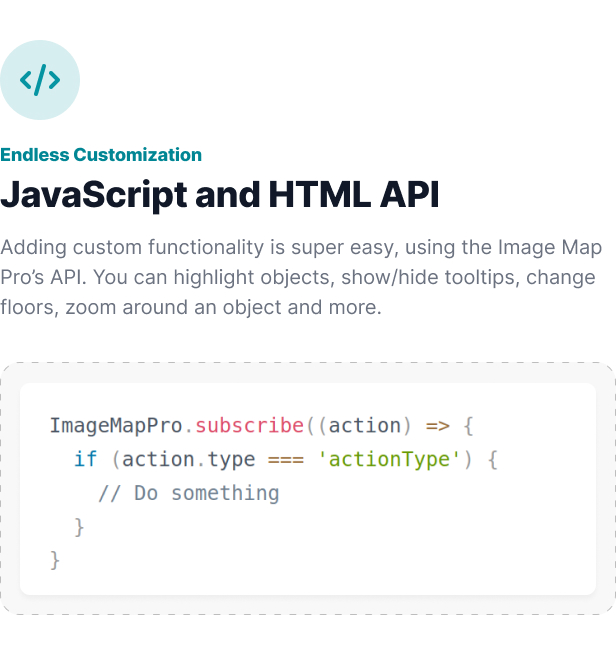Click the Endless Customization label
The height and width of the screenshot is (655, 616).
(101, 155)
